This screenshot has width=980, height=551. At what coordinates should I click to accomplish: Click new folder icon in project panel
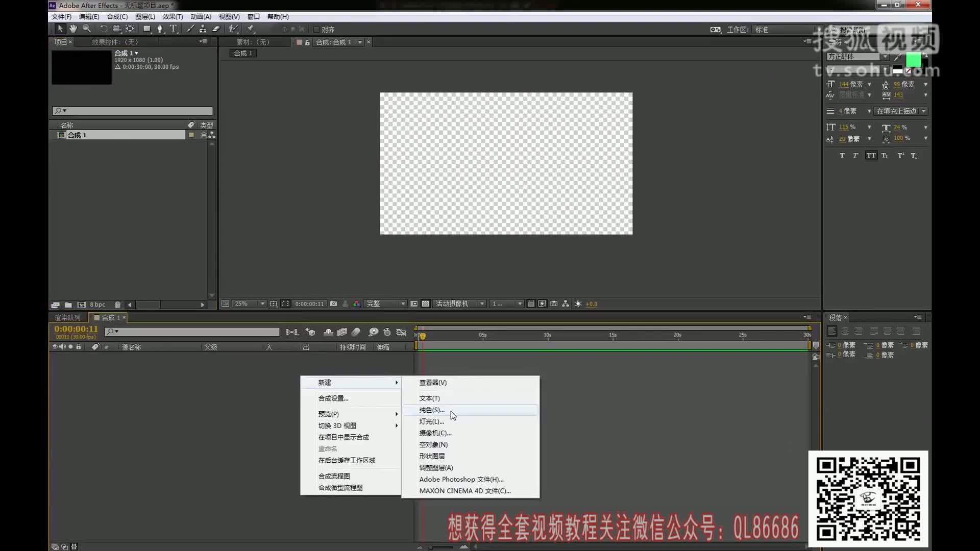[x=68, y=305]
